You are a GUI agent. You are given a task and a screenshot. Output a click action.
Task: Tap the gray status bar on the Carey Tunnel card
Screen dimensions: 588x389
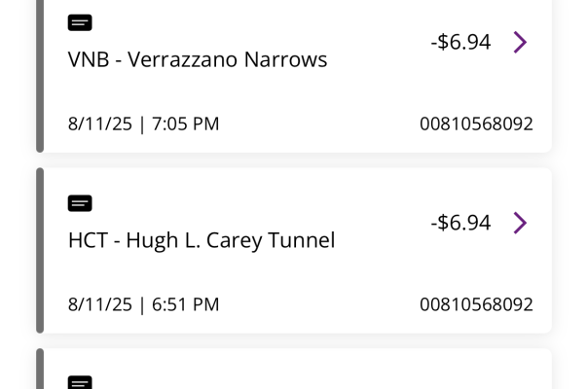pos(40,250)
